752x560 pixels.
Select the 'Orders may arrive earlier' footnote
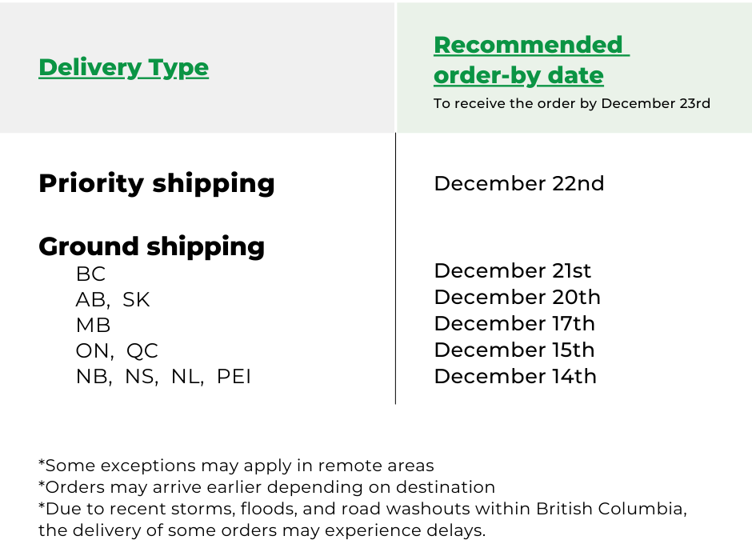tap(266, 486)
